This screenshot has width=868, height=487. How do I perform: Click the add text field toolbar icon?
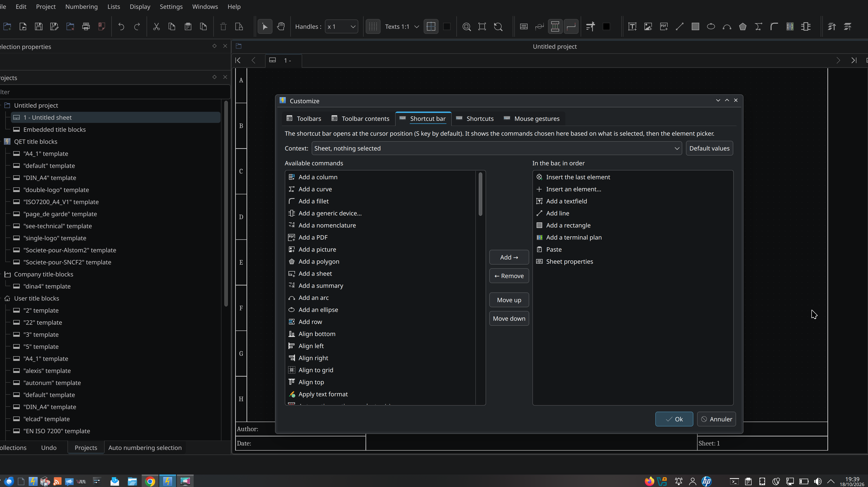click(x=632, y=26)
